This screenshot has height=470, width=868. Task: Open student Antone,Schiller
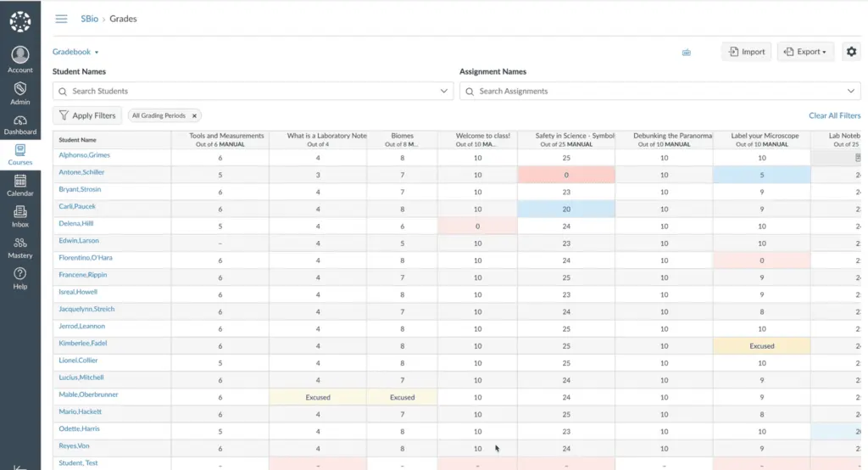(x=81, y=172)
